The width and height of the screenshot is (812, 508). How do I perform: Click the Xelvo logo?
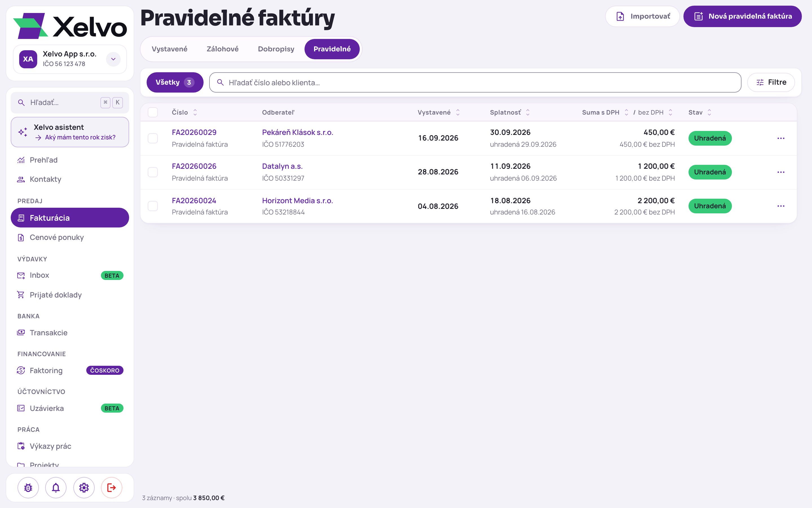(x=70, y=26)
